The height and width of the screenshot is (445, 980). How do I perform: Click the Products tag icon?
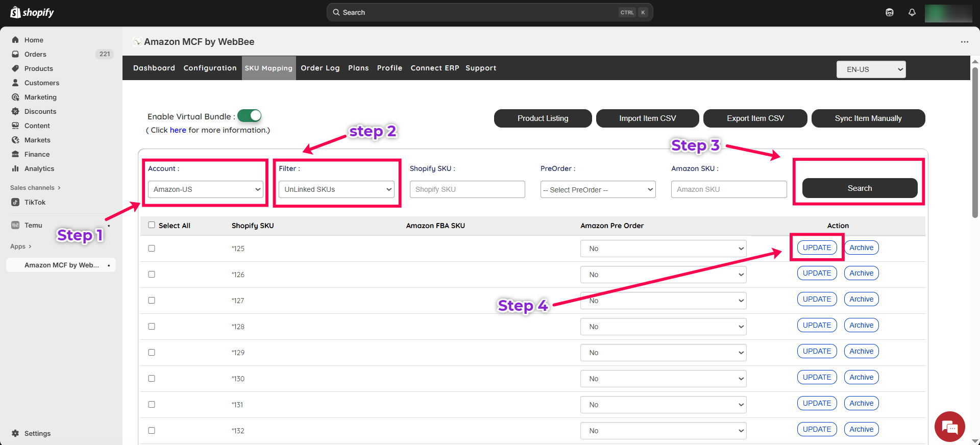15,68
